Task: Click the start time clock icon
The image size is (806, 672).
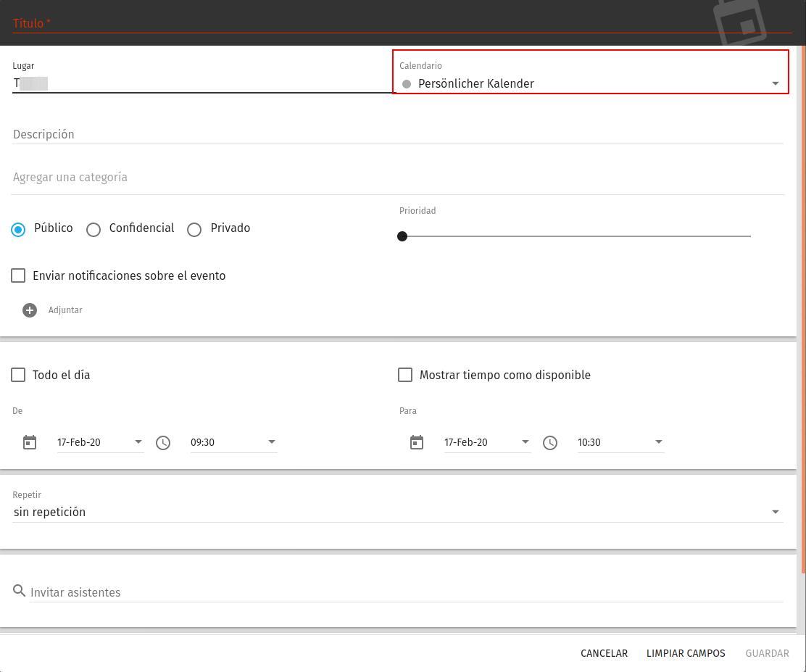Action: click(x=163, y=442)
